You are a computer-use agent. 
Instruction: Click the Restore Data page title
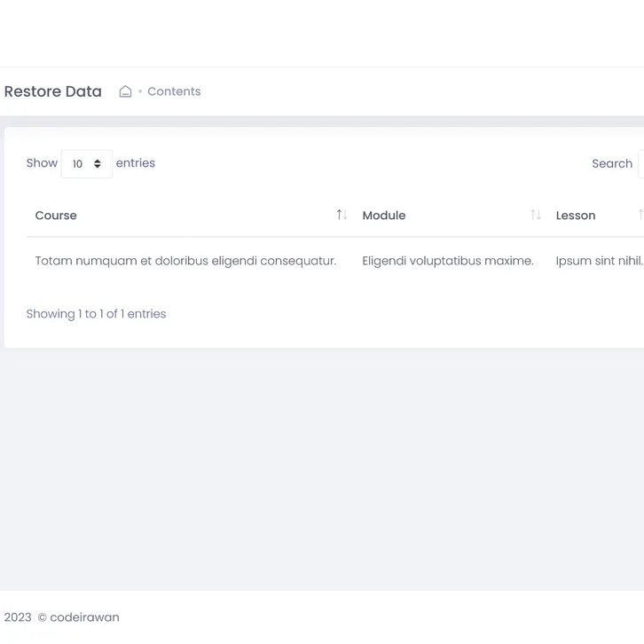(53, 91)
